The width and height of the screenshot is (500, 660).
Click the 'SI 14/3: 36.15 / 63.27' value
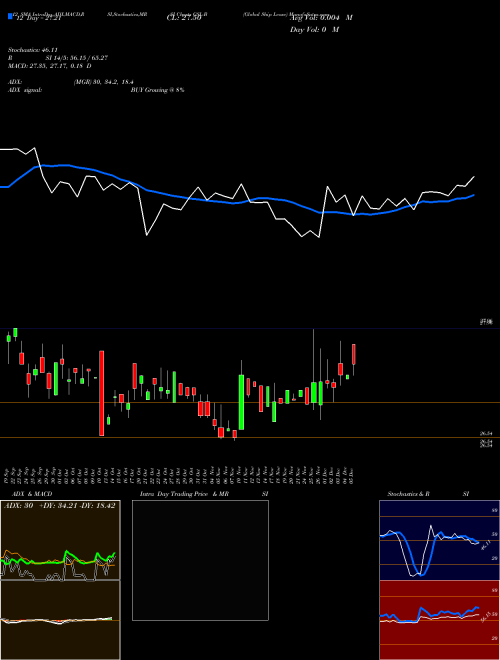point(77,58)
